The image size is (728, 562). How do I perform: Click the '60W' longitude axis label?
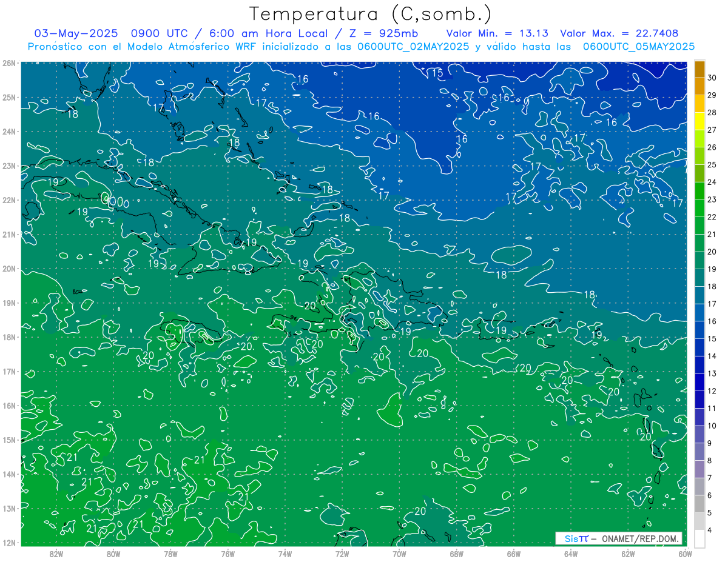686,553
